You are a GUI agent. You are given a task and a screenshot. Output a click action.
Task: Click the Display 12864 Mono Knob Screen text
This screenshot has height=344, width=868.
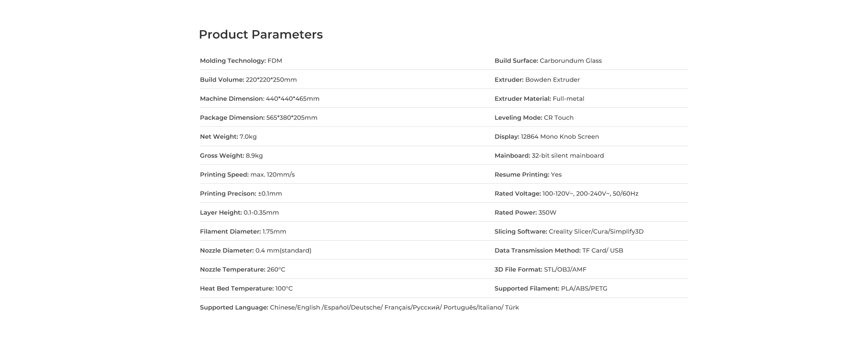[547, 137]
